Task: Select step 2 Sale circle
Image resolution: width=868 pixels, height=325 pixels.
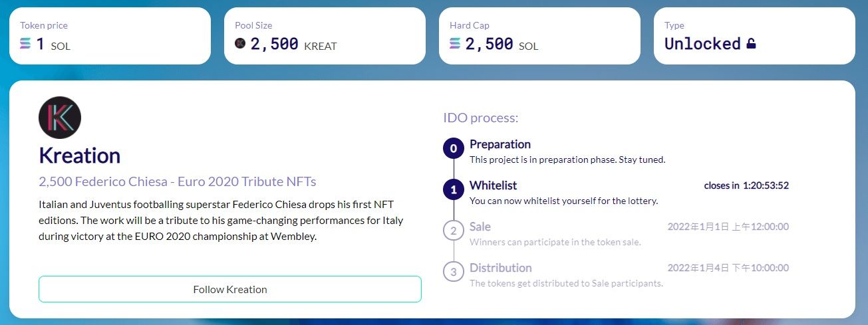Action: click(454, 231)
